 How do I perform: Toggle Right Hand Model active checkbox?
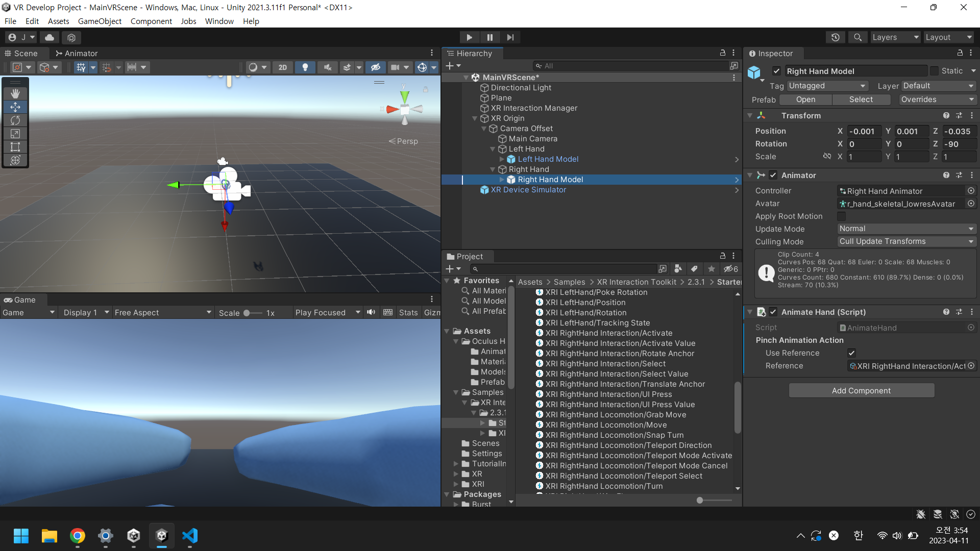[x=776, y=71]
